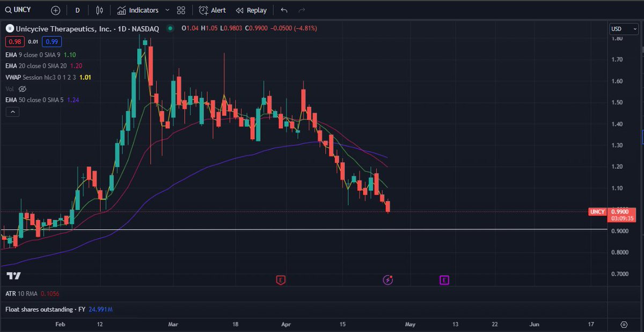Click the red 0.98 sell price button
This screenshot has height=332, width=644.
pyautogui.click(x=14, y=41)
